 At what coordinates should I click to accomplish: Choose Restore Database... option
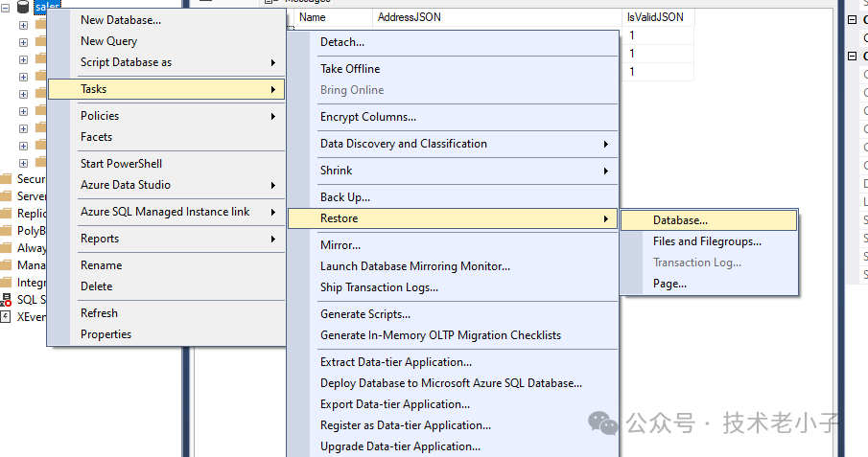pos(680,220)
